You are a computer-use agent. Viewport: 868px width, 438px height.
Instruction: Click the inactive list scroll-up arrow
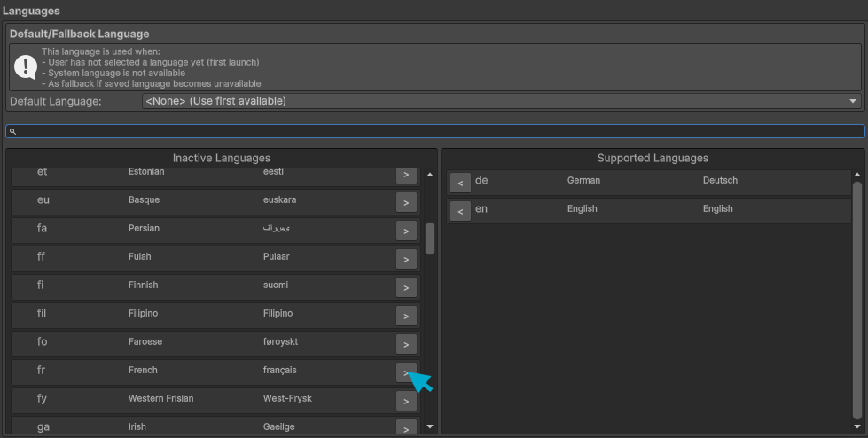point(430,175)
